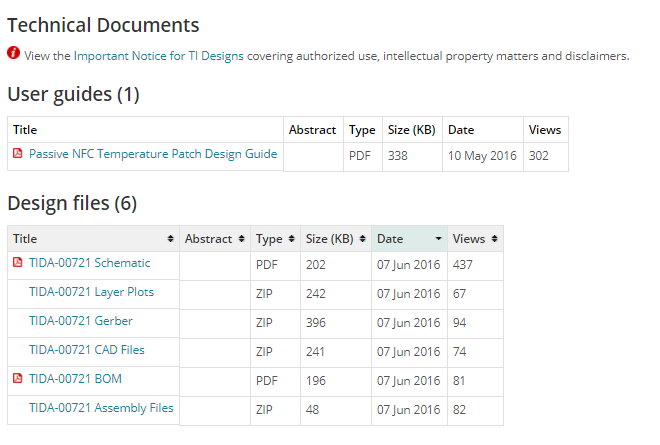Download TIDA-00721 CAD Files
The height and width of the screenshot is (445, 660).
pyautogui.click(x=87, y=350)
